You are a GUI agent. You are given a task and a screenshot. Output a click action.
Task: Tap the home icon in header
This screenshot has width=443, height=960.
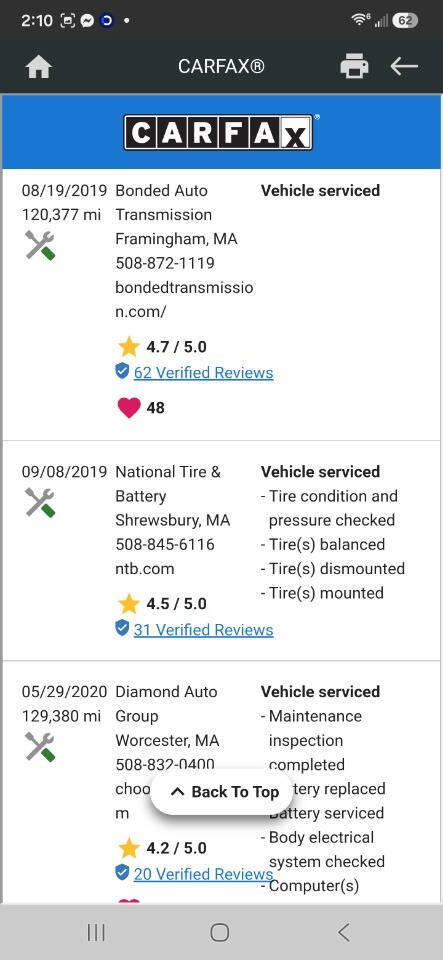coord(39,66)
